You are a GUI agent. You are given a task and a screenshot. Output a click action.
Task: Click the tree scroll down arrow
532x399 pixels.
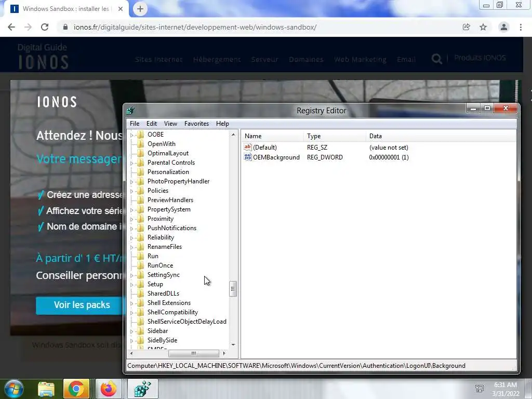233,345
